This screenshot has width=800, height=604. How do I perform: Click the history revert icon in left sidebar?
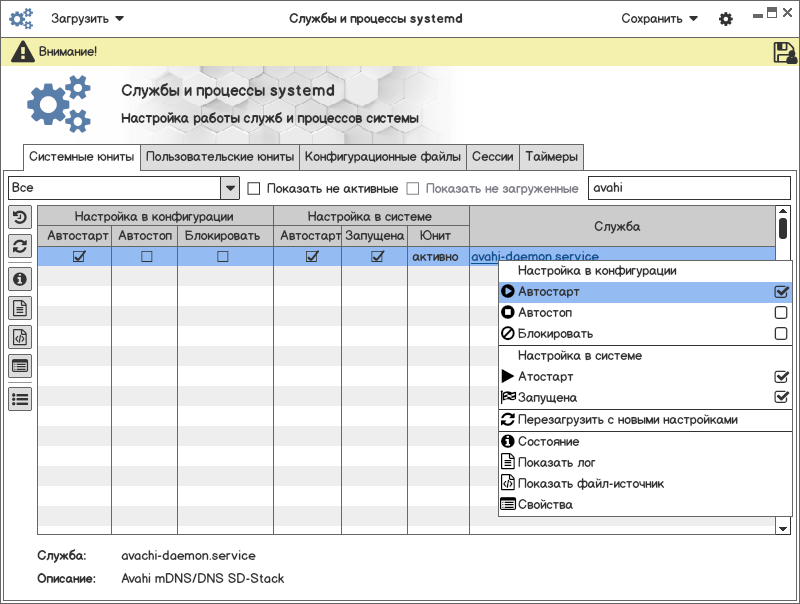coord(20,217)
